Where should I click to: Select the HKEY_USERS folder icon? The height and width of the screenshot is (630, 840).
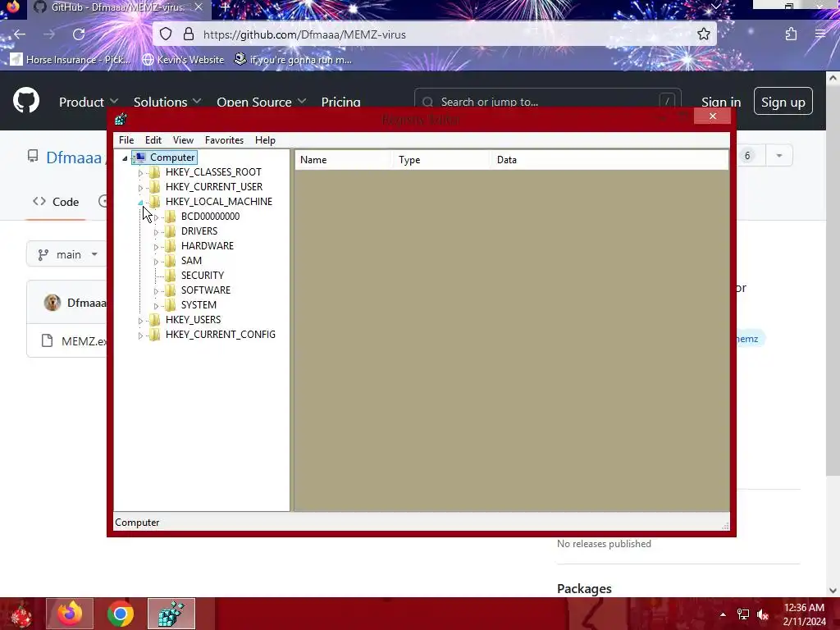pos(155,319)
